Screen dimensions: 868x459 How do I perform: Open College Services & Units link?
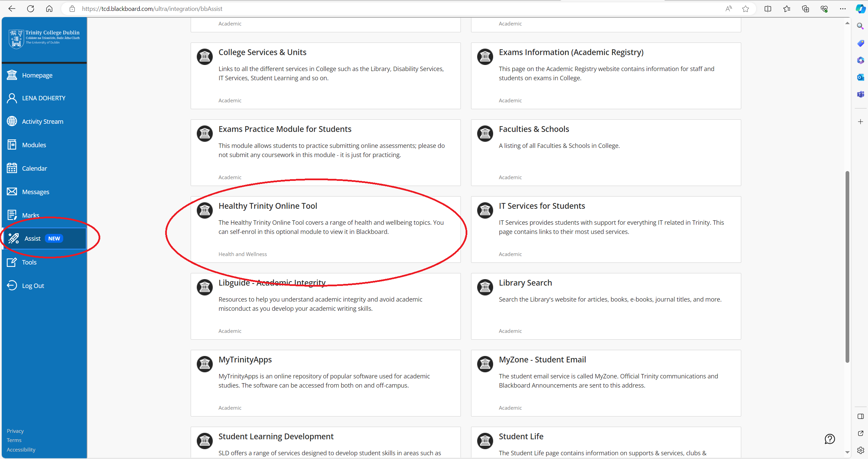pyautogui.click(x=262, y=52)
